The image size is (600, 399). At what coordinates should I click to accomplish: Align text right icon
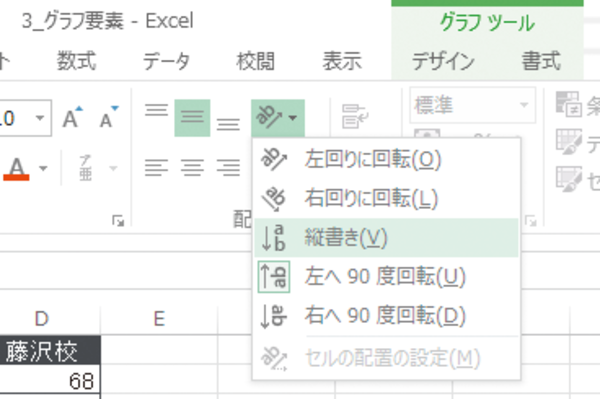coord(228,168)
